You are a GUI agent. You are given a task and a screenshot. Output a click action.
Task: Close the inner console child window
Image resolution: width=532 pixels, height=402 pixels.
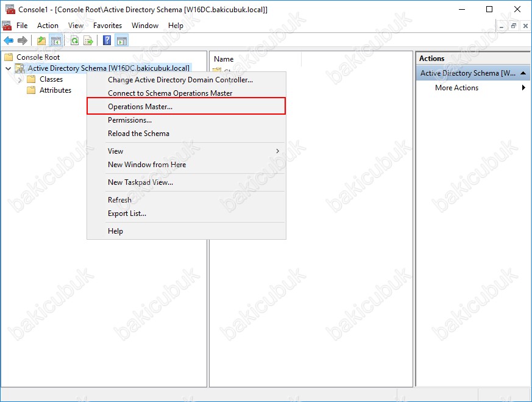(x=525, y=26)
